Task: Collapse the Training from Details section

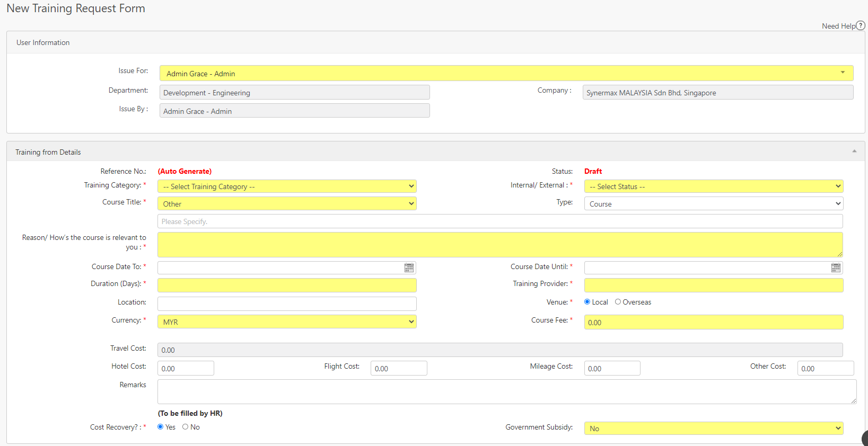Action: pos(854,151)
